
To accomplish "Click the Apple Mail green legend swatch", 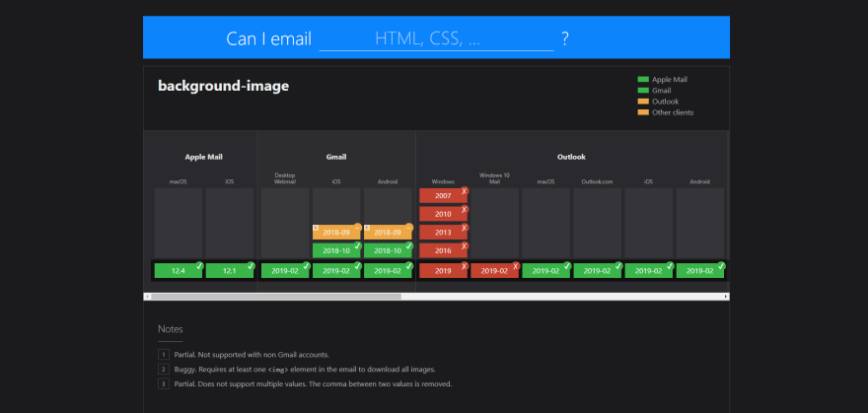I will pos(643,80).
